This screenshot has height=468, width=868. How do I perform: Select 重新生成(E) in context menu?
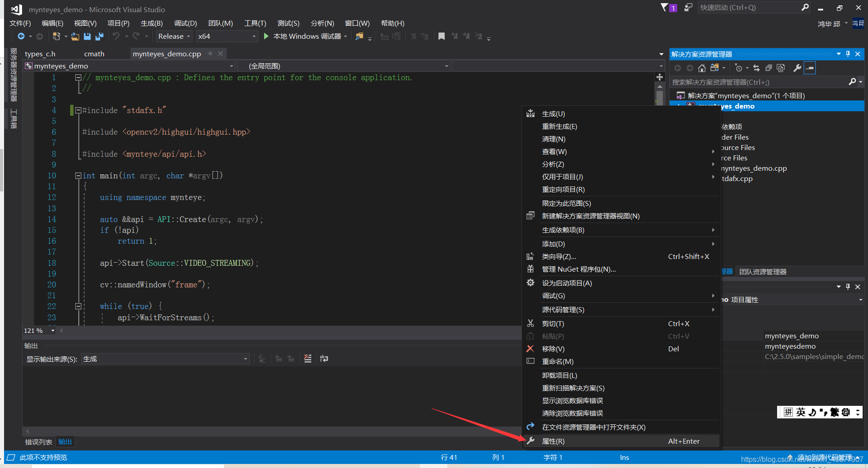pyautogui.click(x=621, y=127)
